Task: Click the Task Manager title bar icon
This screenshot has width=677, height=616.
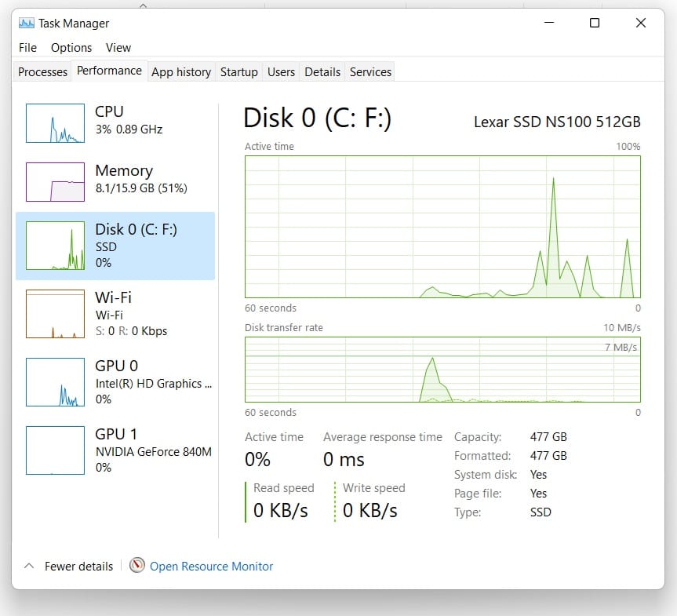Action: click(27, 23)
